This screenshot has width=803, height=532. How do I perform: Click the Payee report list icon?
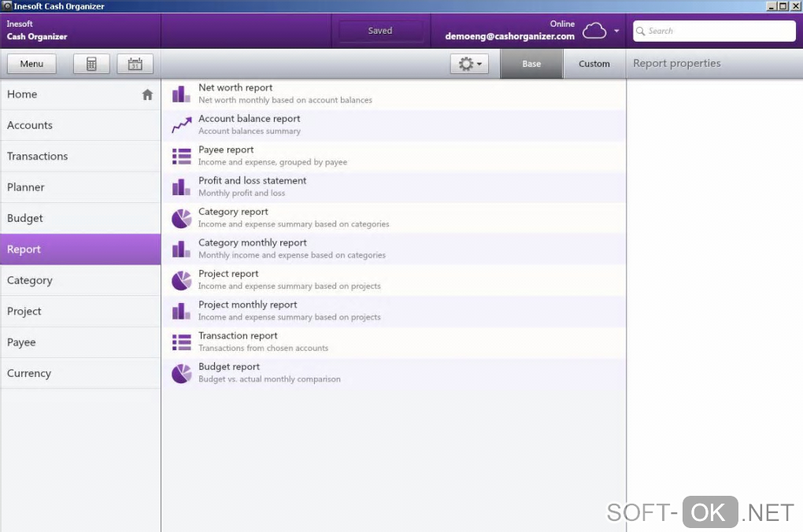click(x=181, y=156)
